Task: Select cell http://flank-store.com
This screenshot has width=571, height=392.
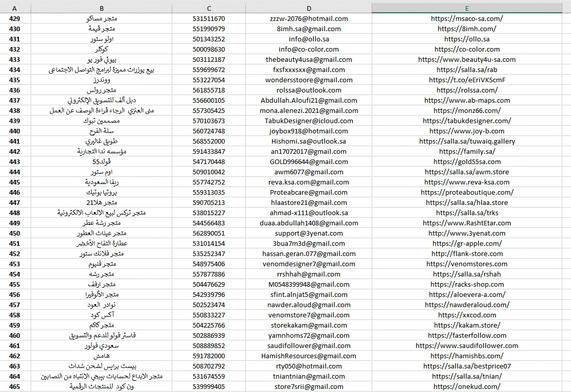Action: 467,253
